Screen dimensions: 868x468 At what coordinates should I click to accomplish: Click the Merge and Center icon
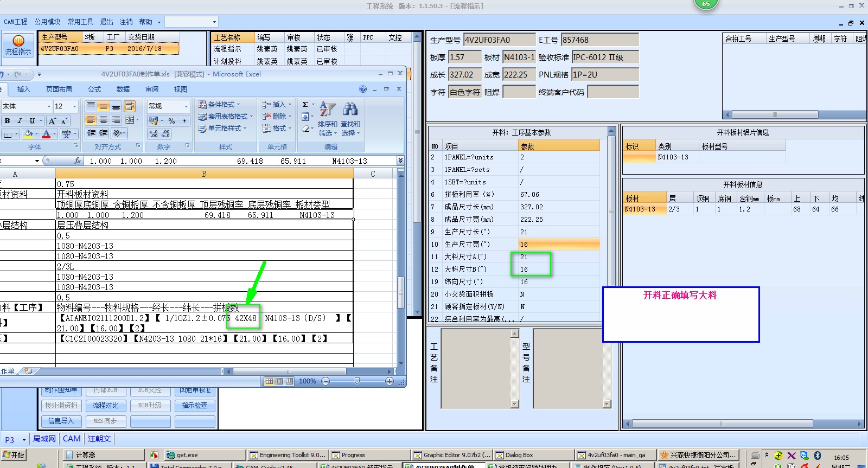pos(130,120)
